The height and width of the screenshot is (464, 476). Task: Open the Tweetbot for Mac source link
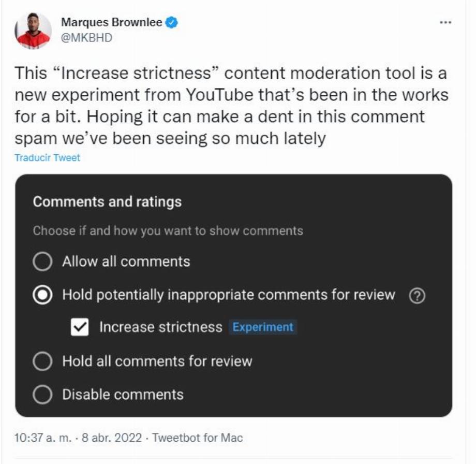tap(198, 438)
